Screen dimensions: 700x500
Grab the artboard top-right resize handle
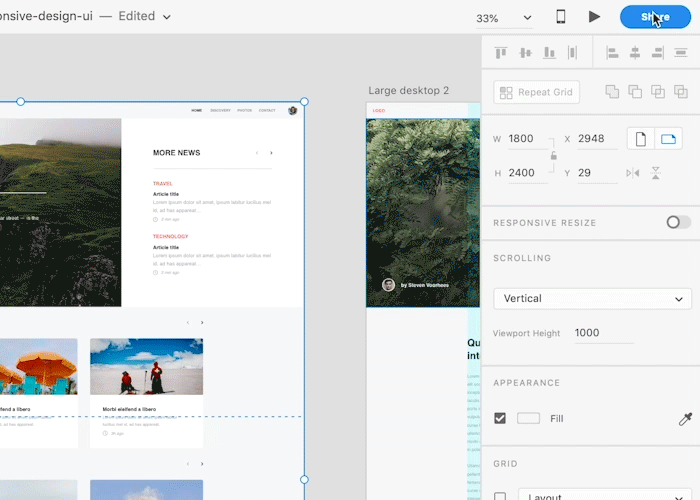pos(304,102)
